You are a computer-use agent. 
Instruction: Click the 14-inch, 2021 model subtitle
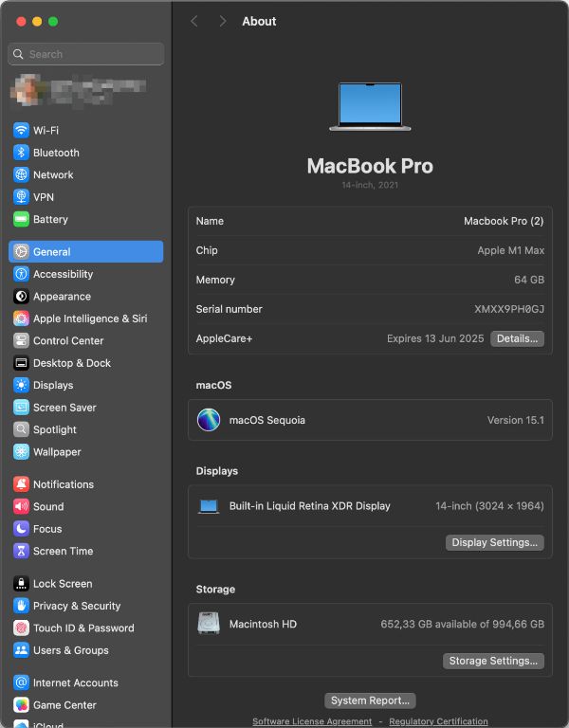click(370, 185)
